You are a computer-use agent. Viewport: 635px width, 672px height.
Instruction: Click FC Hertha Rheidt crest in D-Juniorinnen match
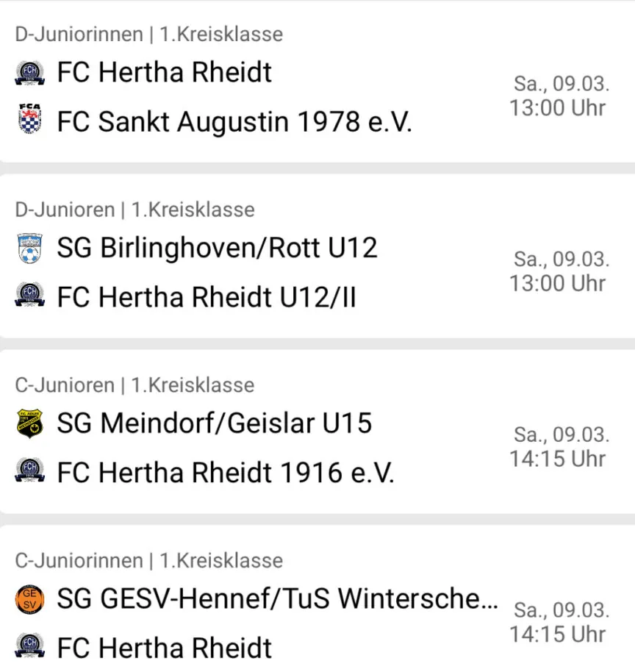[29, 73]
